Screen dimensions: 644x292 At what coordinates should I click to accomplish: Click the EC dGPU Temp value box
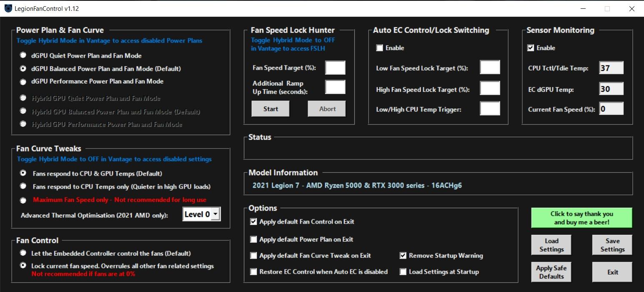pos(611,88)
